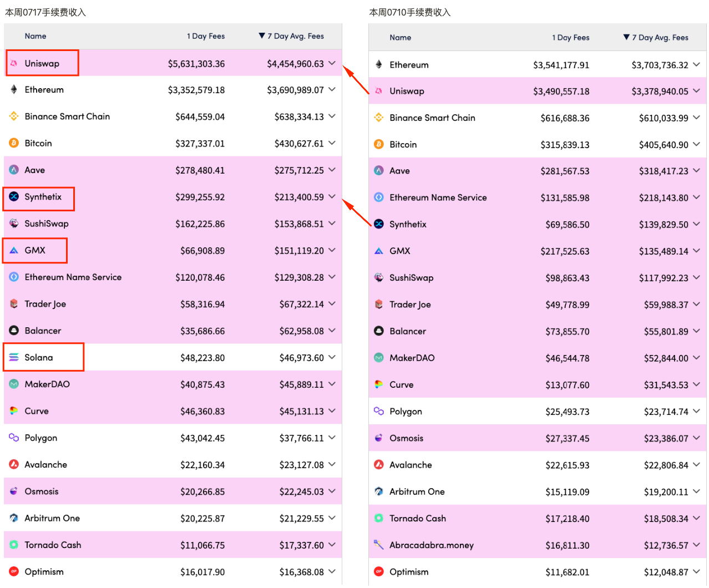Expand the Ethereum Name Service chevron in the 0710 table
The width and height of the screenshot is (709, 588).
[696, 197]
